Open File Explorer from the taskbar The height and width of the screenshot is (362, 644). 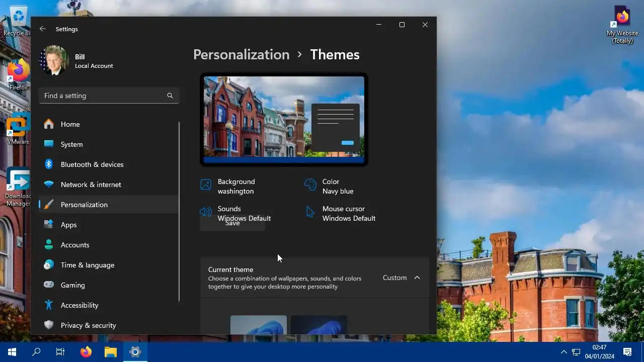(x=111, y=352)
